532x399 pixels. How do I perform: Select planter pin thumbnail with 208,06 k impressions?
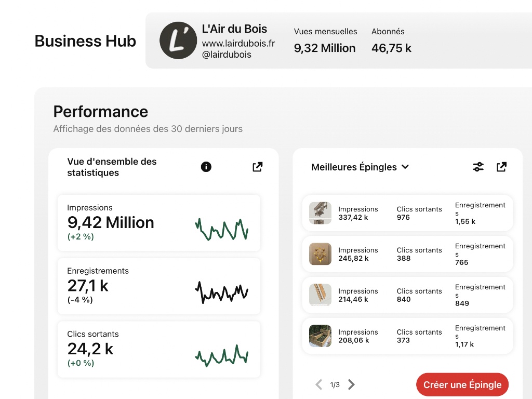pyautogui.click(x=320, y=336)
